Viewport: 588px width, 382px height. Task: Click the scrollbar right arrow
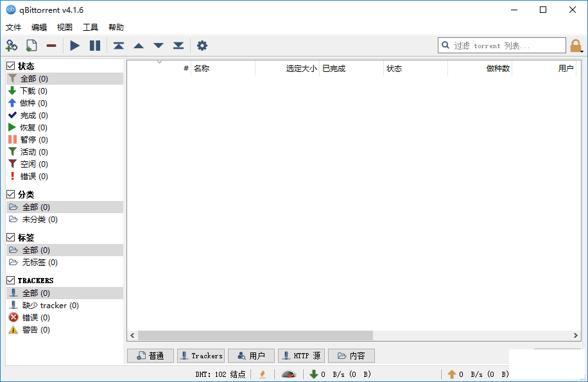coord(576,336)
